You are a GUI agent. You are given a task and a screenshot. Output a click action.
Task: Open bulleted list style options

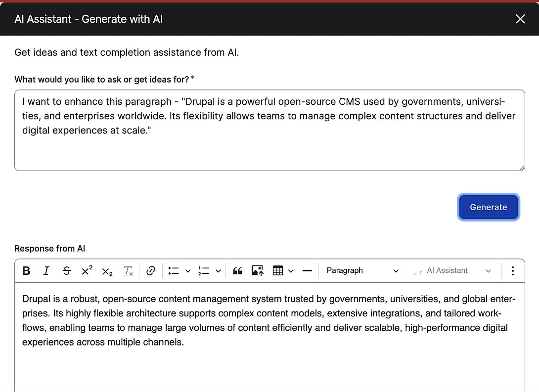[188, 271]
